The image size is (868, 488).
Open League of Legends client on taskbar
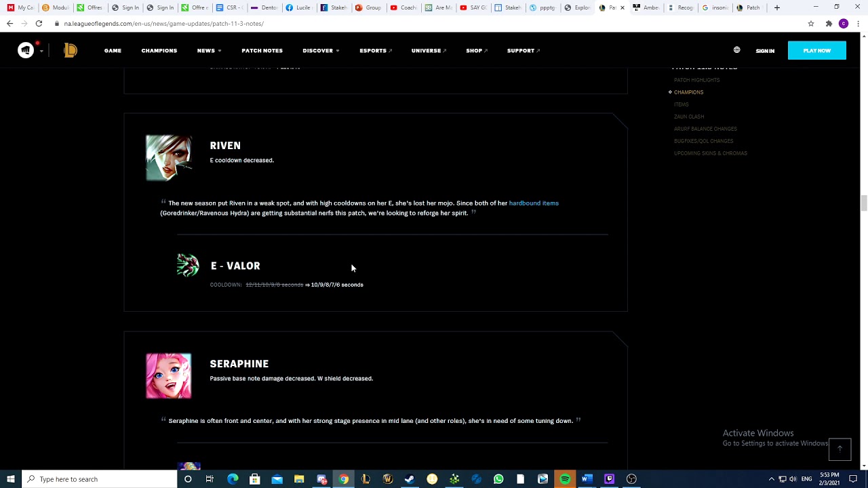pyautogui.click(x=366, y=479)
